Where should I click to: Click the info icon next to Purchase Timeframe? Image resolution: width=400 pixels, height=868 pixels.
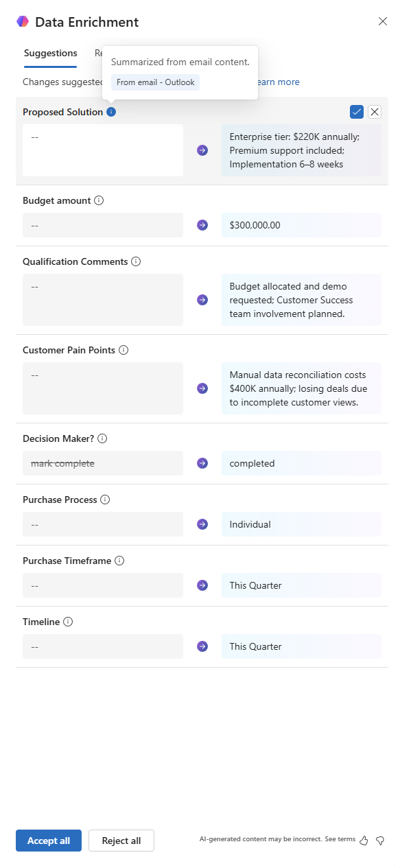[x=119, y=561]
